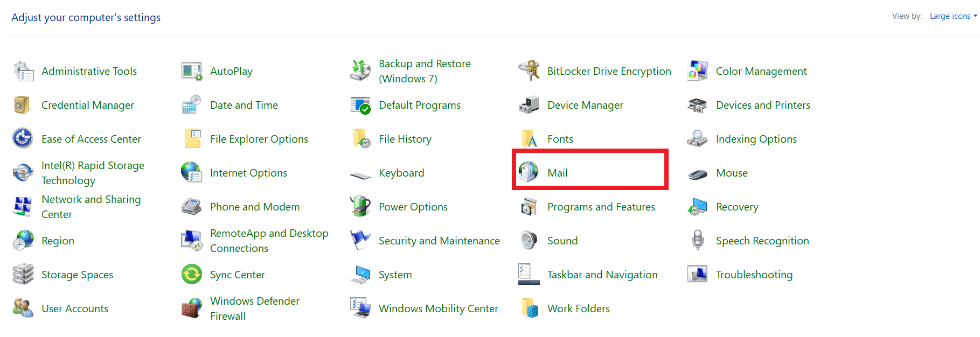Click the Fonts folder icon
Viewport: 980px width, 337px height.
point(529,138)
